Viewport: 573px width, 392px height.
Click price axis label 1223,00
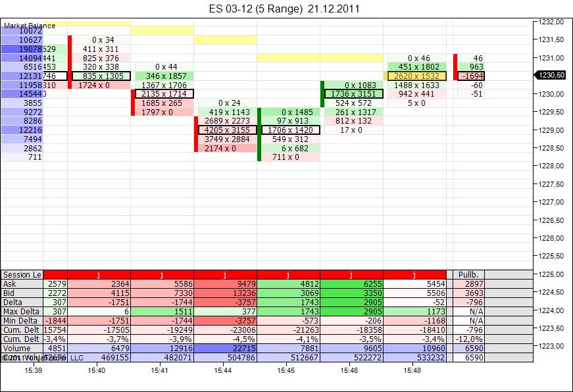[x=551, y=346]
